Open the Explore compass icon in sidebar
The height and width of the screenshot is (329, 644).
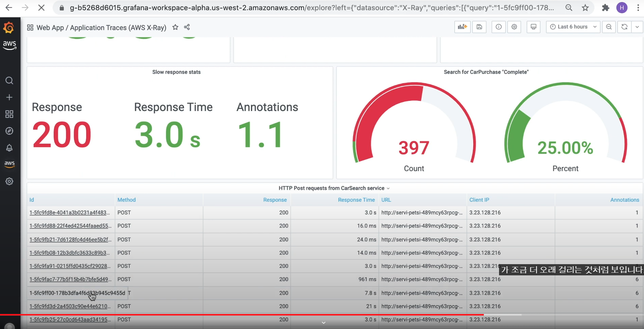(x=10, y=131)
